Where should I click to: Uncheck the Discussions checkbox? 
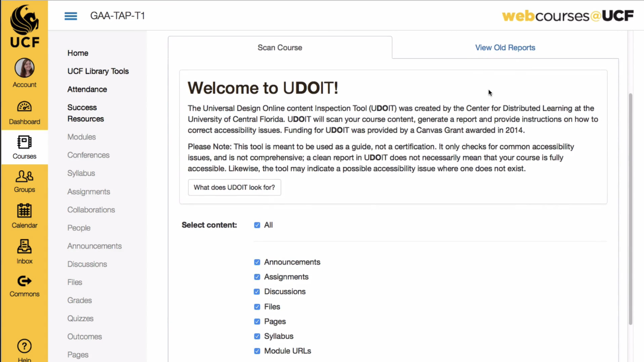(x=257, y=292)
